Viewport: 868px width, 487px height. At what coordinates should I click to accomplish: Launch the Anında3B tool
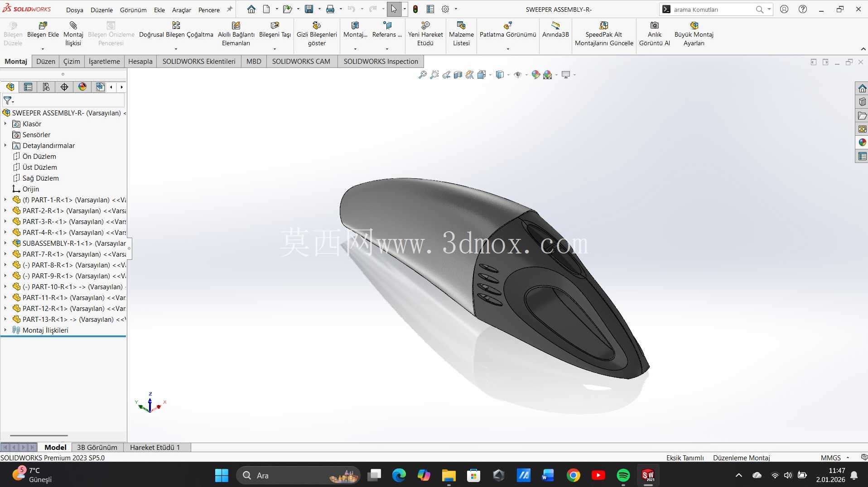(x=555, y=29)
